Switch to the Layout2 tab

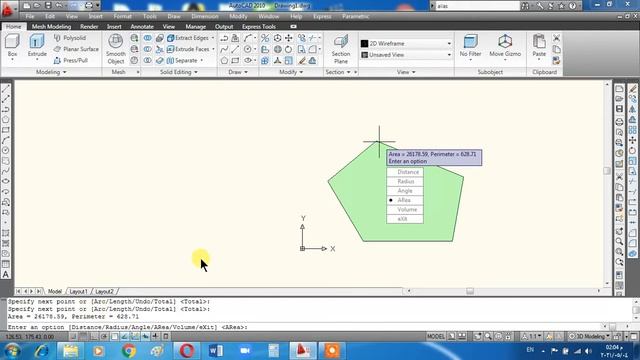click(x=104, y=291)
